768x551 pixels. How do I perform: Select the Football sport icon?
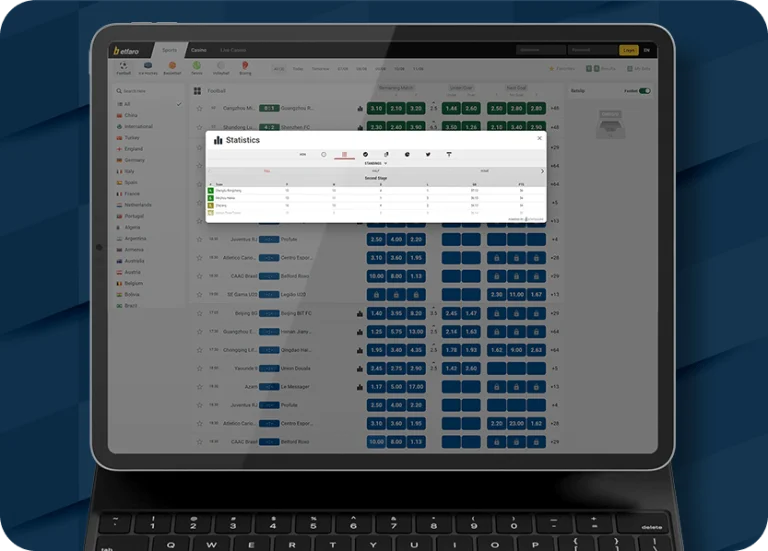(123, 68)
